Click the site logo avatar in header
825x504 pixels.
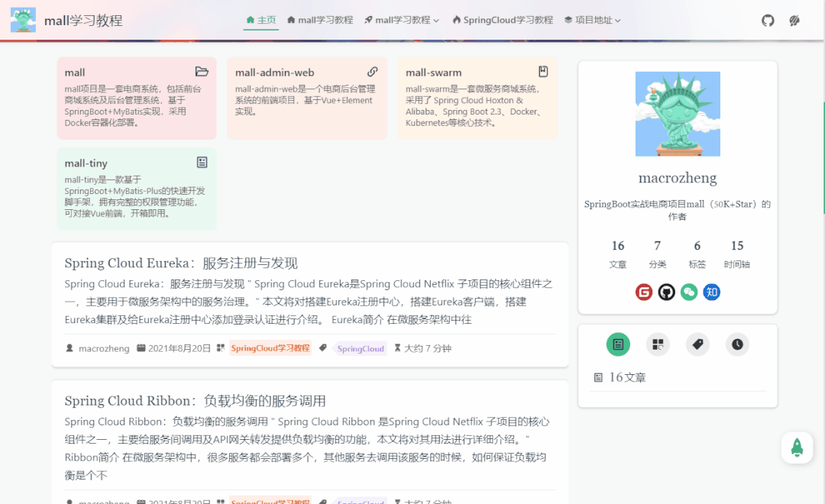point(23,20)
